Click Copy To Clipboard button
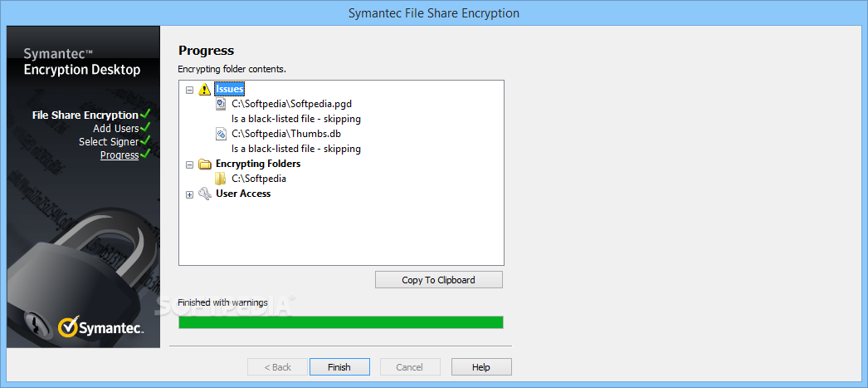 (438, 280)
